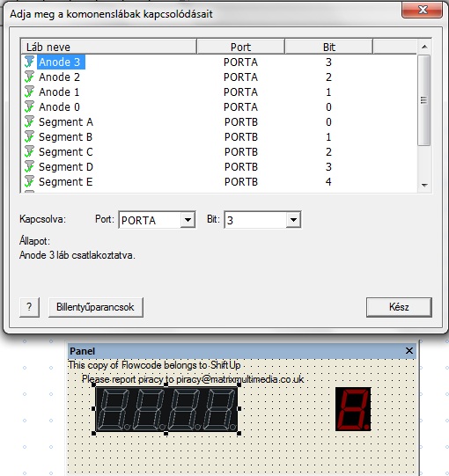Select the single red 7-segment display
The height and width of the screenshot is (476, 449).
pyautogui.click(x=353, y=409)
